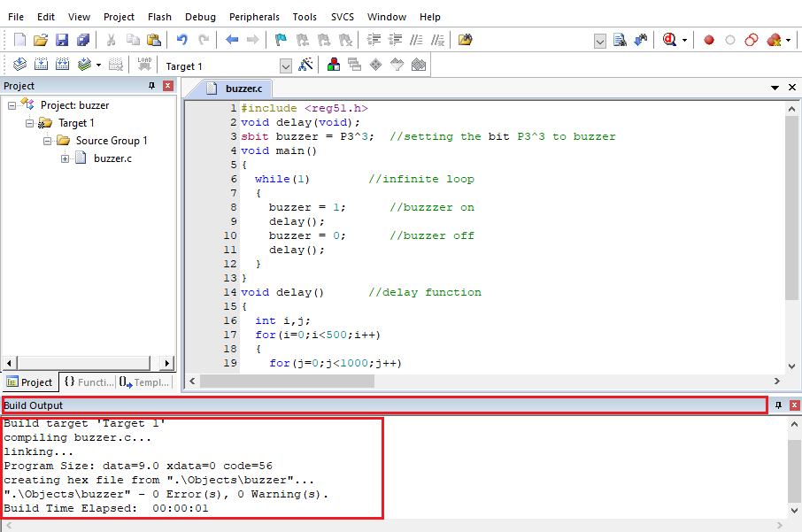
Task: Click the Redo arrow icon
Action: [204, 40]
